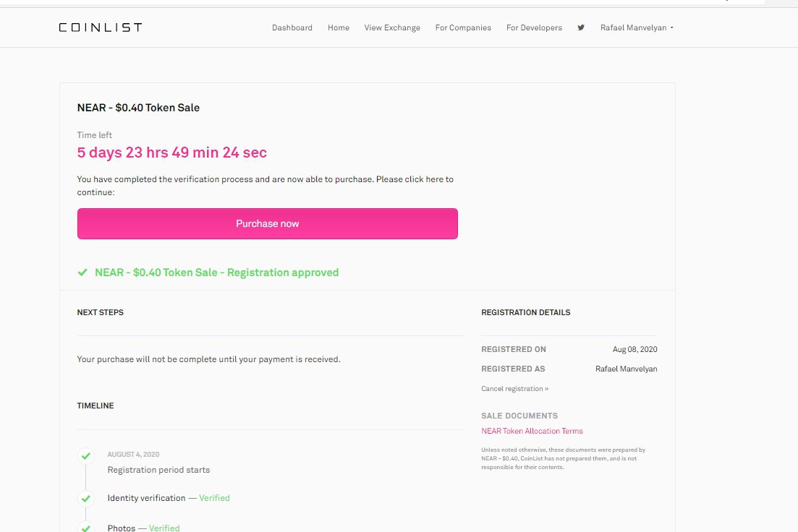Click the REGISTRATION DETAILS heading
798x532 pixels.
526,312
